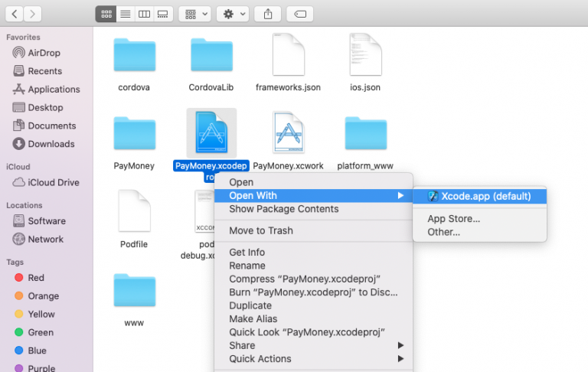
Task: Open iCloud Drive in the sidebar
Action: tap(53, 182)
